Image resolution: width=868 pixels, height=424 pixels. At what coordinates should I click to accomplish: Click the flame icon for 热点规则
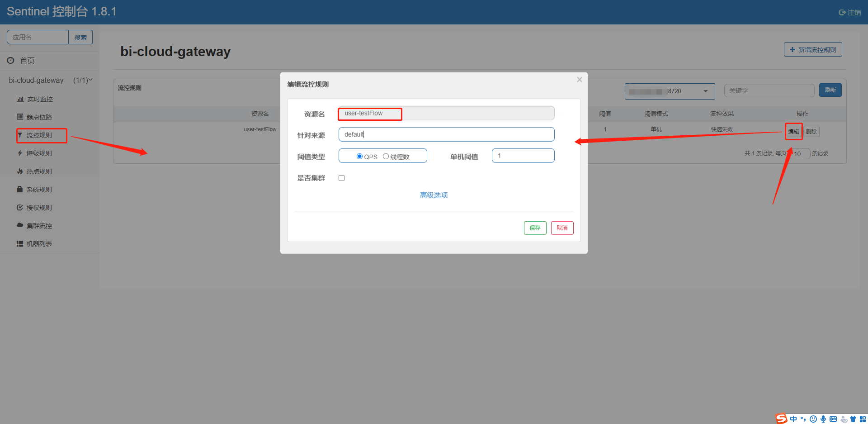[x=20, y=172]
